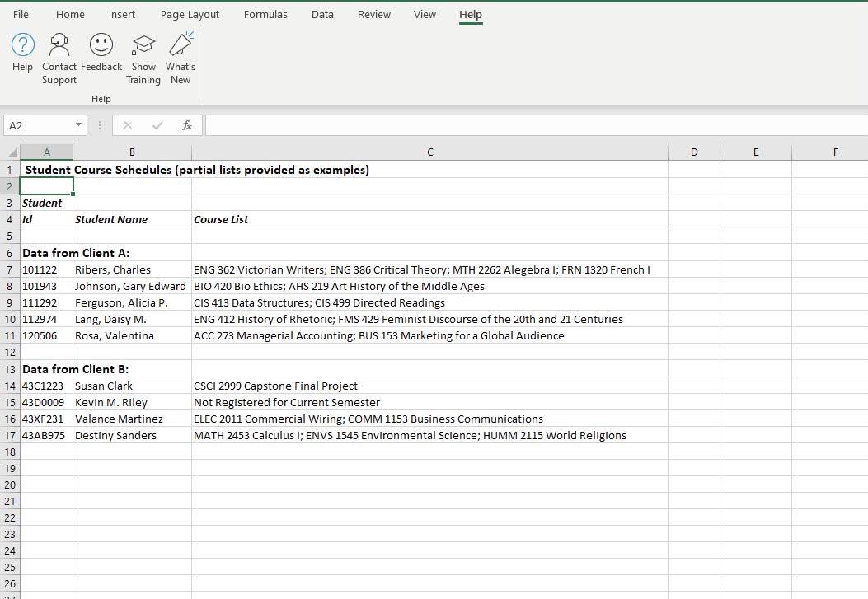Select column D header

point(694,152)
